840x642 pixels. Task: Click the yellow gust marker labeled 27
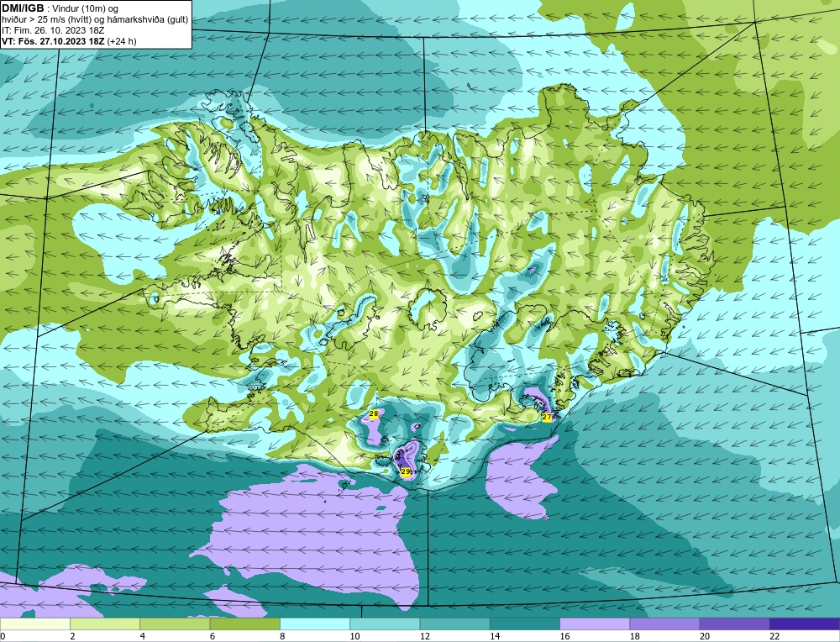(x=547, y=417)
